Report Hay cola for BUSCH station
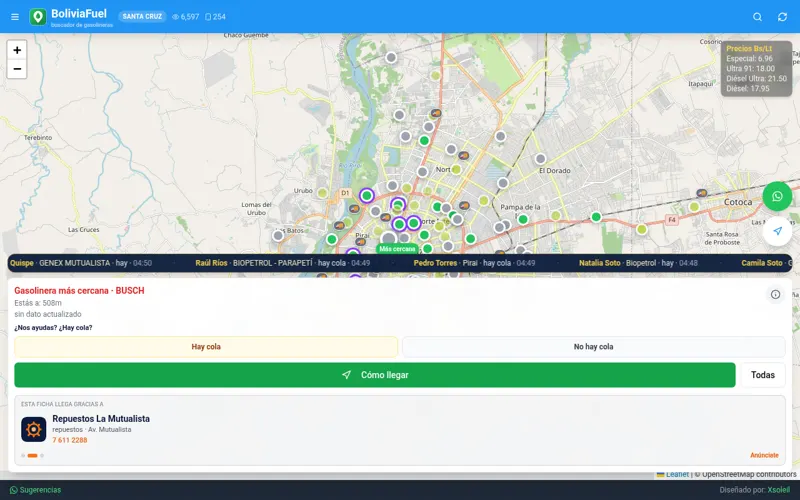The image size is (800, 500). tap(206, 346)
